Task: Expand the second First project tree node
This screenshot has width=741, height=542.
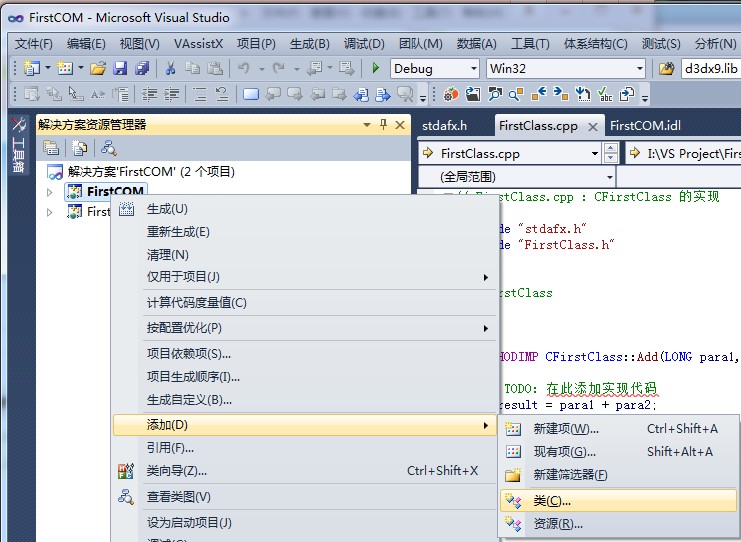Action: point(50,213)
